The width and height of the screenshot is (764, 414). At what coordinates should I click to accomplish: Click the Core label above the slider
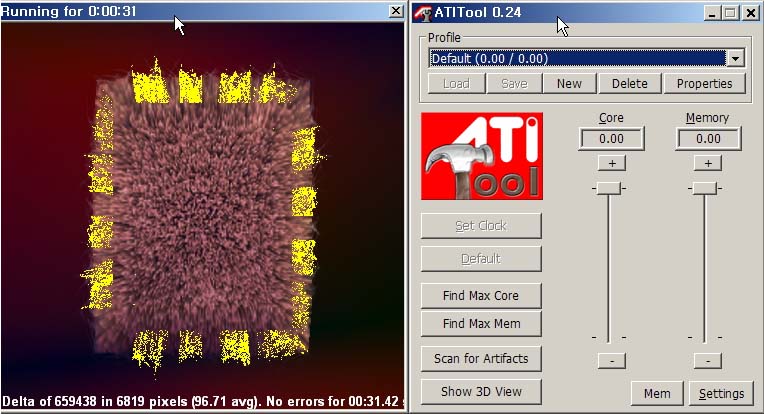pyautogui.click(x=611, y=118)
